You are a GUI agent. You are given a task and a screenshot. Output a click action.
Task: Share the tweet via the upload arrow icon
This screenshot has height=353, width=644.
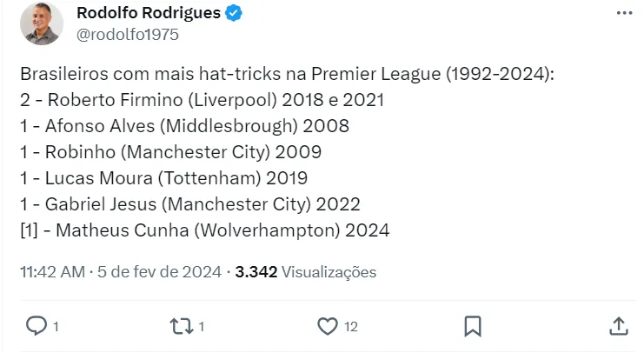coord(618,325)
